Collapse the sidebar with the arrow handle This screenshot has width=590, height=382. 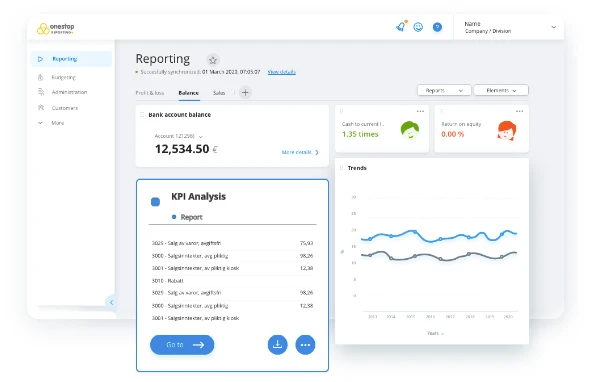[x=111, y=302]
